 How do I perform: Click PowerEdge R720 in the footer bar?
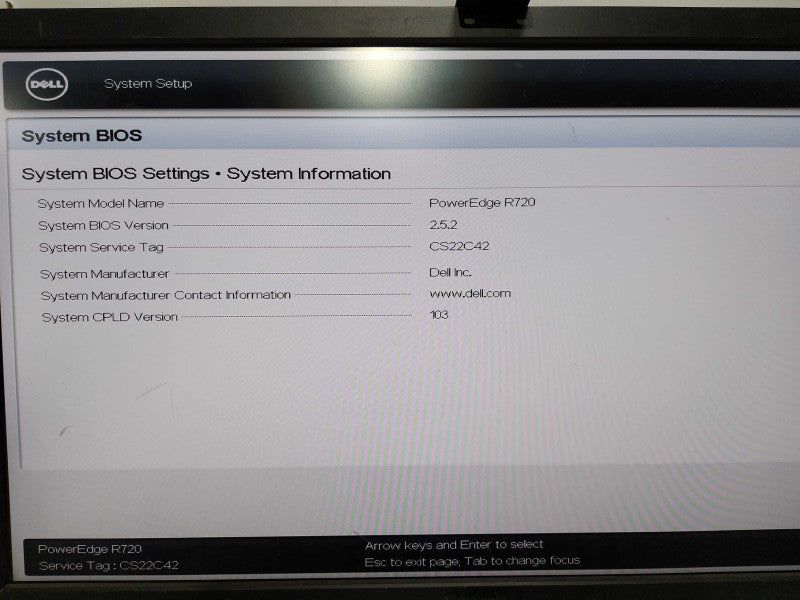[90, 549]
